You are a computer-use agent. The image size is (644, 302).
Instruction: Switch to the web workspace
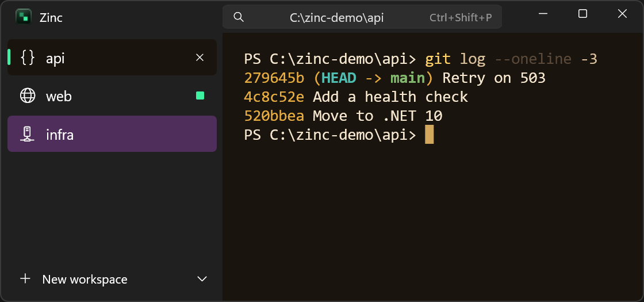112,95
